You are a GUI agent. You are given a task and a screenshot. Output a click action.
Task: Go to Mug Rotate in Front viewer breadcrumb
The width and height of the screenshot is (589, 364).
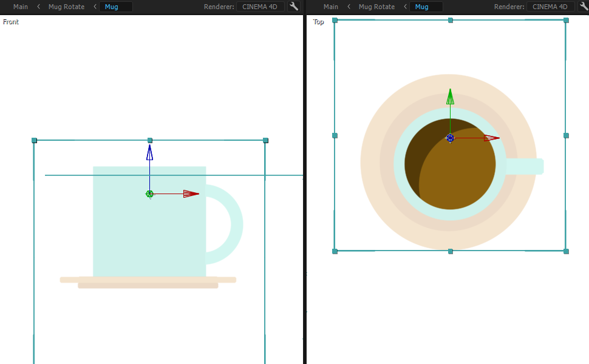(66, 7)
